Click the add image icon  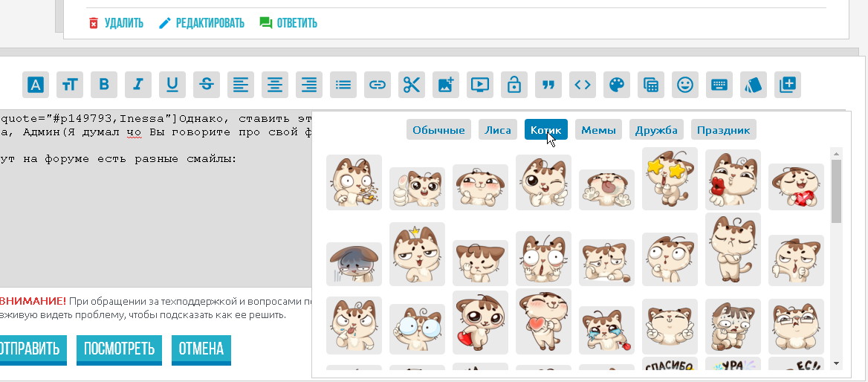click(446, 85)
